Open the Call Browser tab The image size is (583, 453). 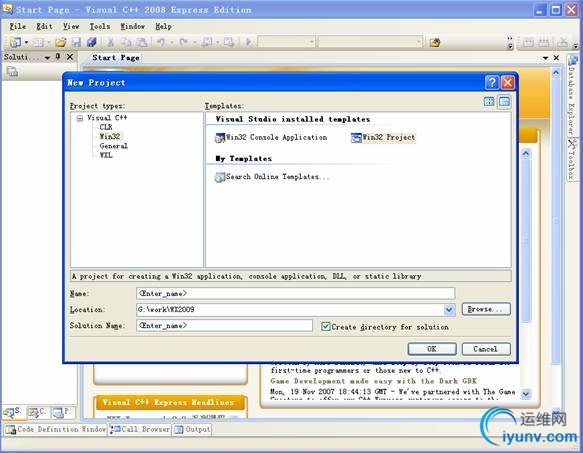[140, 430]
